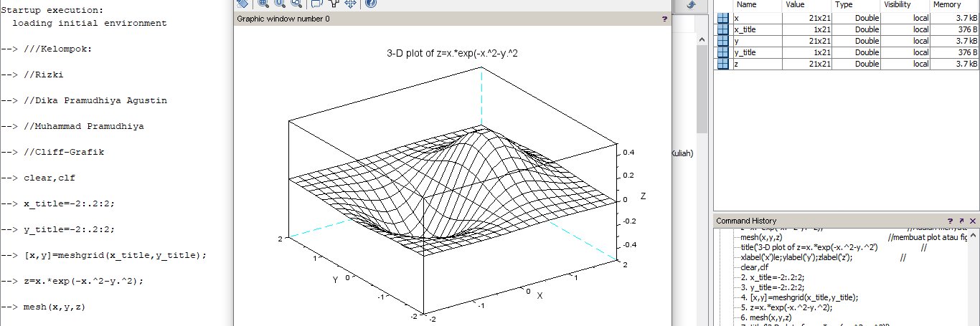Select variable name y_title in browser

pyautogui.click(x=745, y=52)
